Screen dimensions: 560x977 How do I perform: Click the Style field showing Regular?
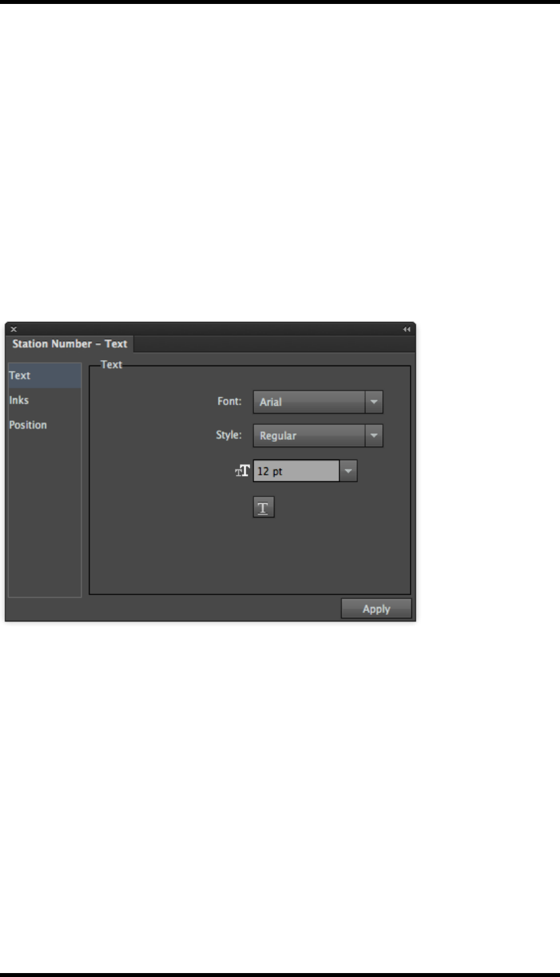coord(309,435)
